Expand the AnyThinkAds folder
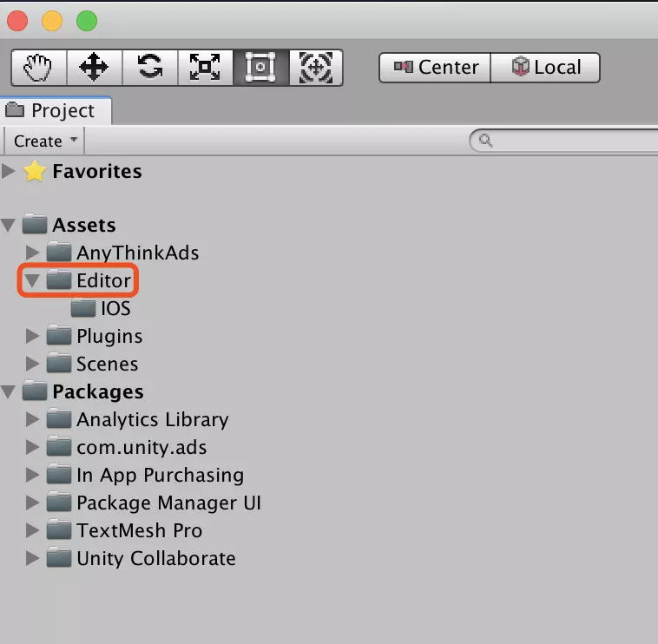The image size is (658, 644). (x=33, y=253)
